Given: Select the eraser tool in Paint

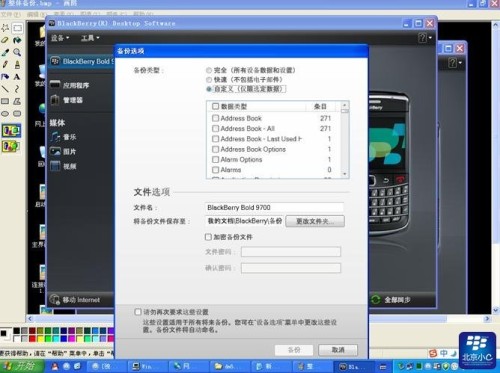Looking at the screenshot, I should point(5,40).
